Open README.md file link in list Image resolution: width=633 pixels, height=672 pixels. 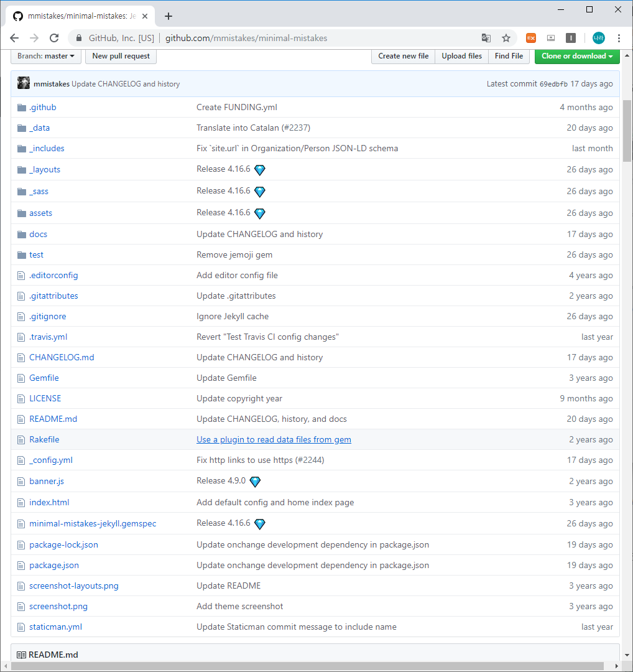pyautogui.click(x=53, y=419)
